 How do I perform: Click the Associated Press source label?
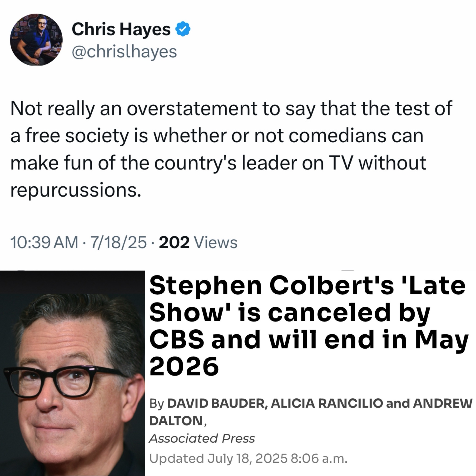(202, 438)
